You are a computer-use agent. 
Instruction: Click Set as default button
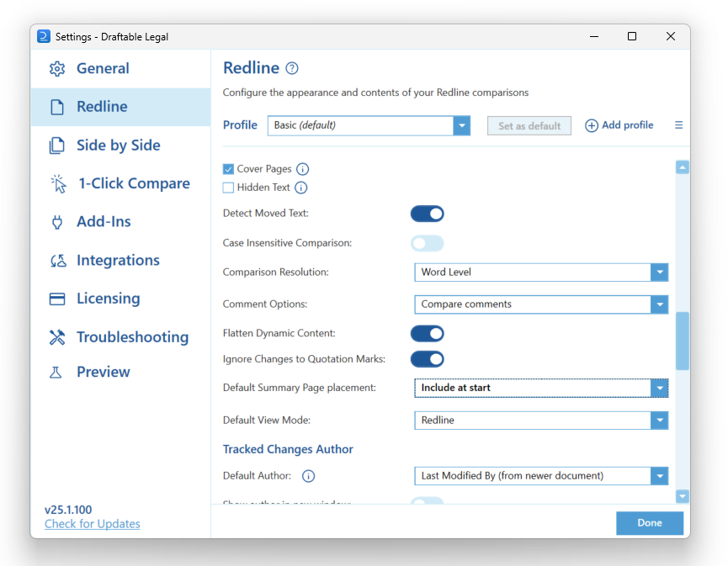tap(529, 125)
